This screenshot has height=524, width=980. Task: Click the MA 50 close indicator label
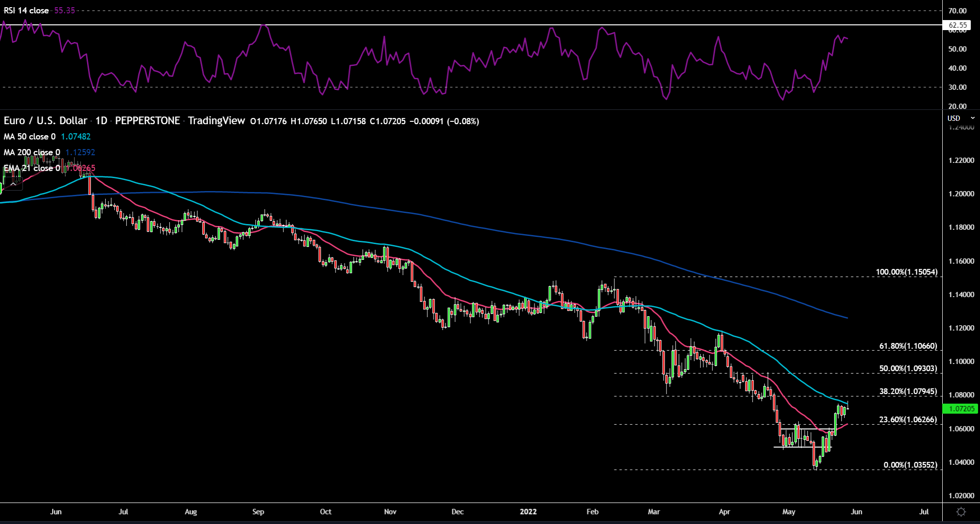[x=30, y=137]
